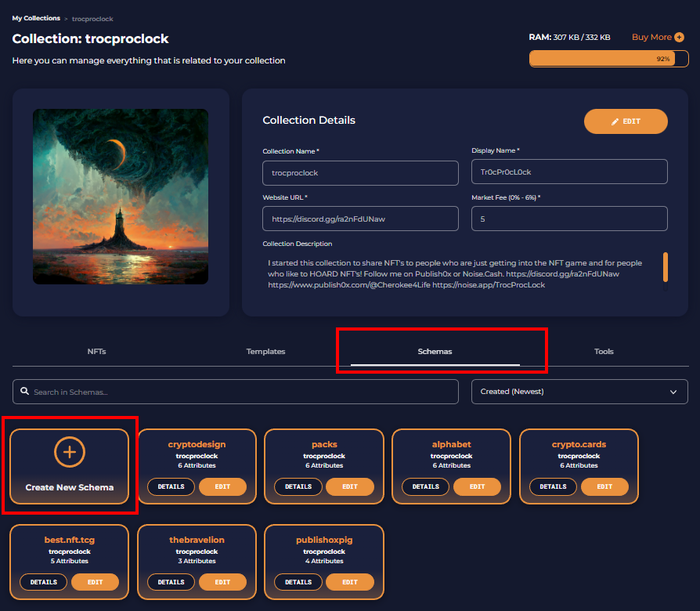This screenshot has height=611, width=700.
Task: Open Details for best.nft.tcg schema
Action: pos(43,583)
